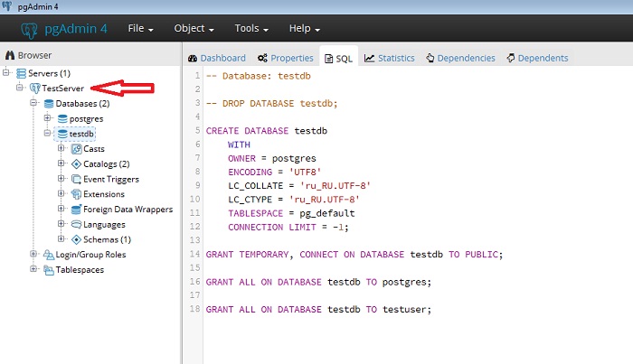Click the Catalogs diamond icon
The image size is (633, 364).
click(x=76, y=164)
